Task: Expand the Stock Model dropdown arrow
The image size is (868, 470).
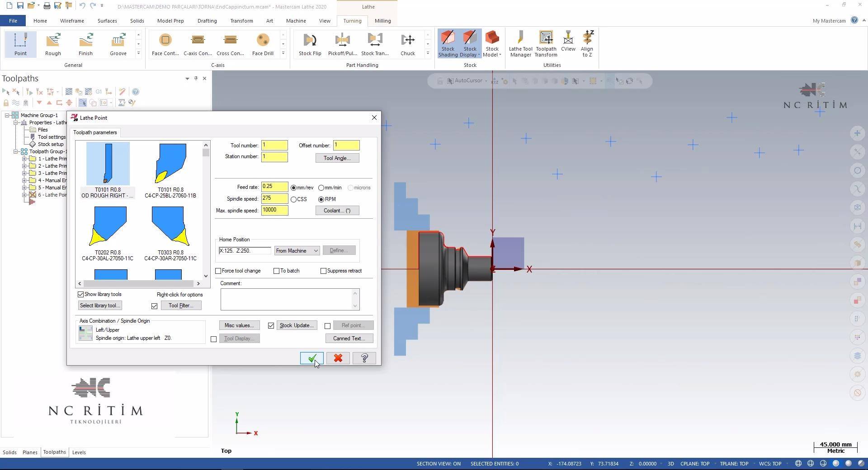Action: (x=500, y=55)
